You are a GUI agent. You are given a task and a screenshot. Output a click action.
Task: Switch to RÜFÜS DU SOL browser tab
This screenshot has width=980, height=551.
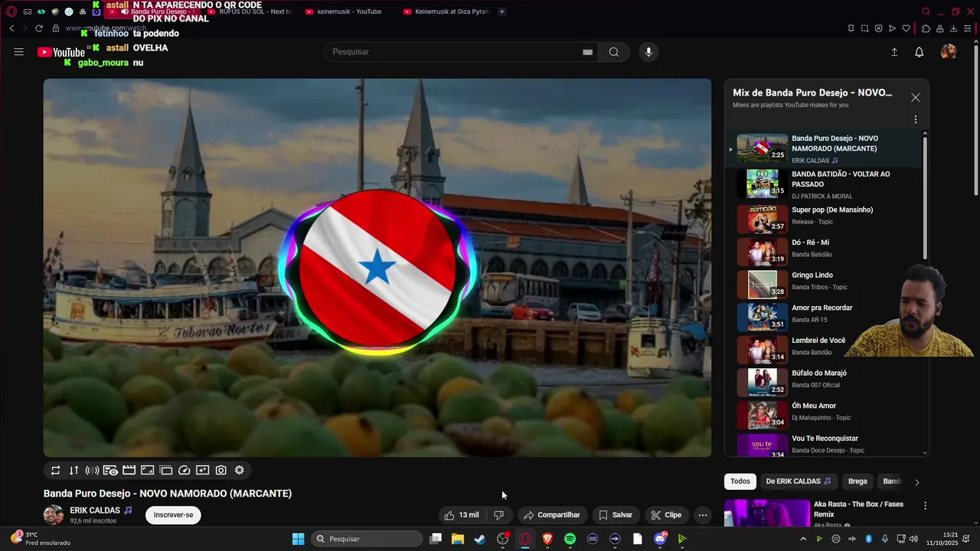coord(250,11)
